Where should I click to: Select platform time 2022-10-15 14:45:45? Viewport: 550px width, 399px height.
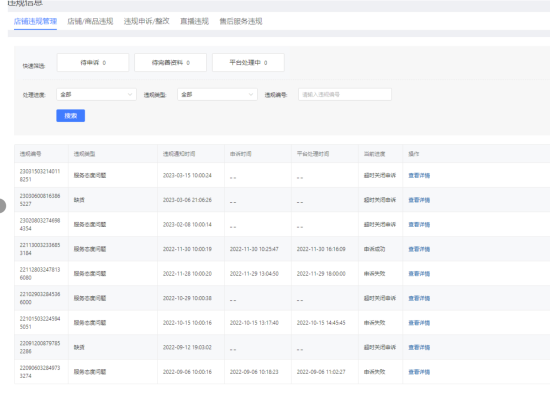pos(321,323)
